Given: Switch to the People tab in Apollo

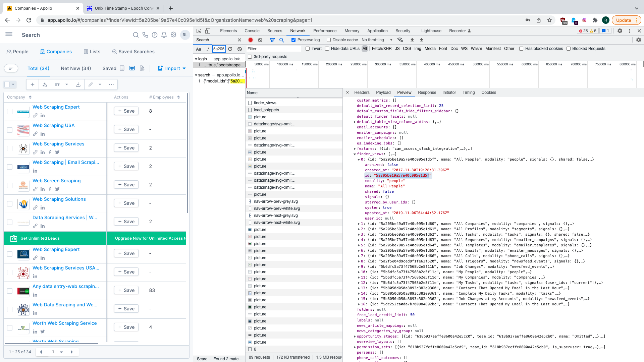Looking at the screenshot, I should pos(17,52).
